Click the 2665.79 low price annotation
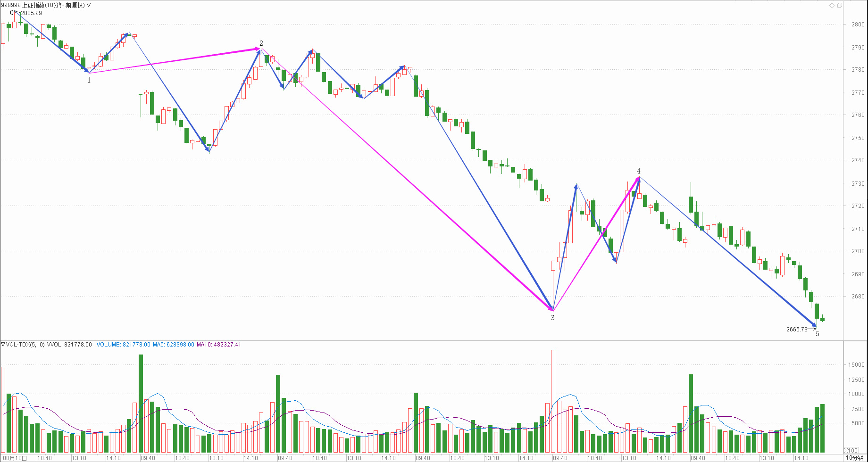This screenshot has width=868, height=462. (797, 329)
